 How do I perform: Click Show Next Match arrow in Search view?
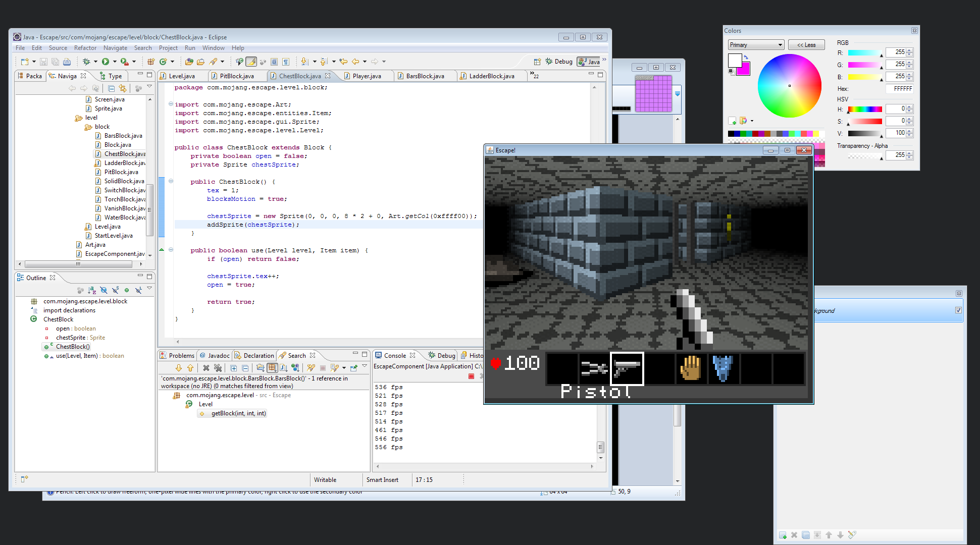coord(179,368)
